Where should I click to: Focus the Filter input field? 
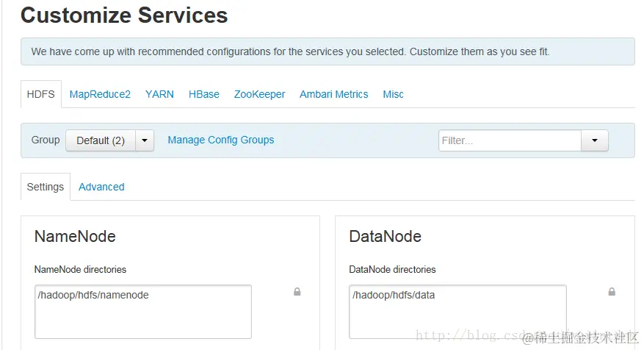pos(510,140)
